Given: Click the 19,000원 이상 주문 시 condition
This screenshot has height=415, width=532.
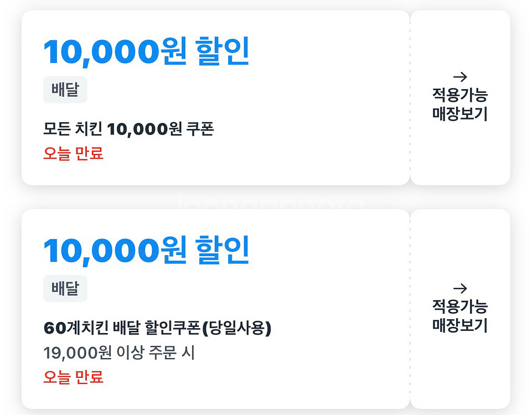Looking at the screenshot, I should pos(119,352).
